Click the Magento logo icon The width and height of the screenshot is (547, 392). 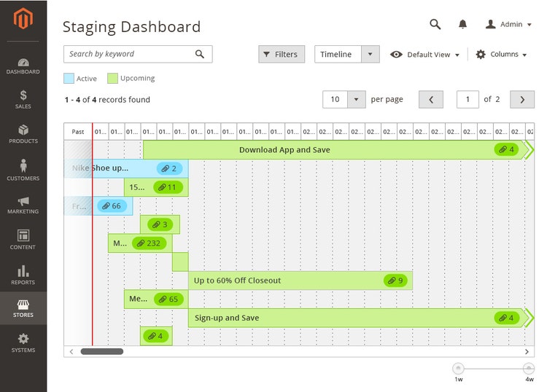23,20
